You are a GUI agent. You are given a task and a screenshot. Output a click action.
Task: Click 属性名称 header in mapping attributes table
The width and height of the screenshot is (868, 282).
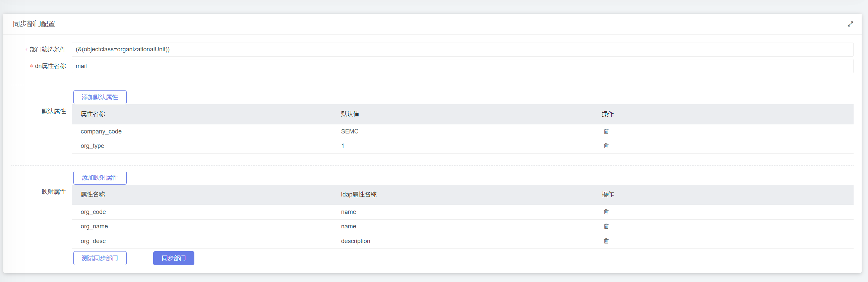[93, 194]
